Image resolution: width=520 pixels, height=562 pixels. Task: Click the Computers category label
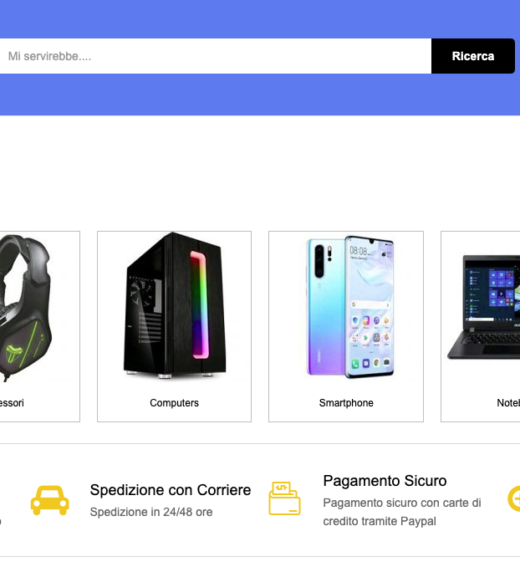coord(174,403)
